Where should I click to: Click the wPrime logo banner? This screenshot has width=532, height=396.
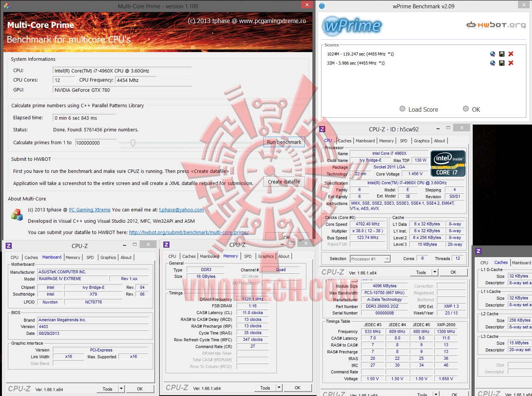tap(352, 26)
